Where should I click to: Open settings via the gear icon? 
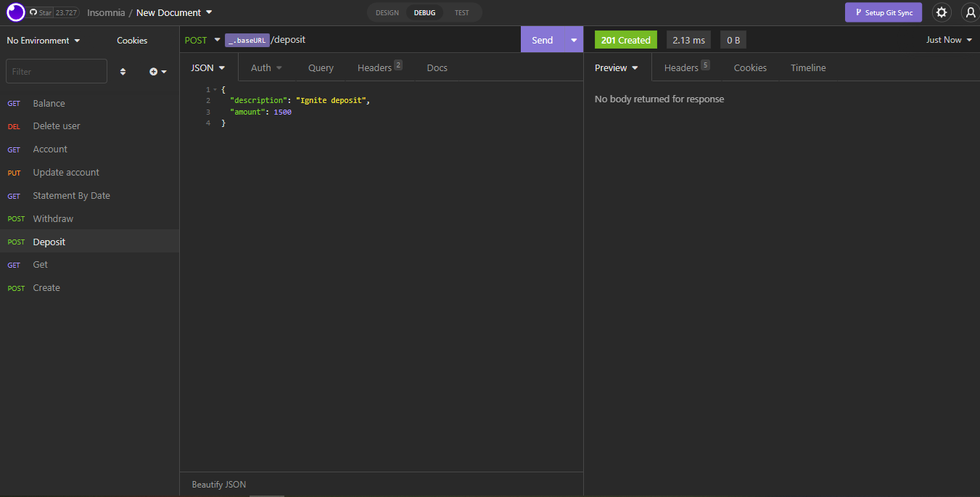tap(942, 12)
